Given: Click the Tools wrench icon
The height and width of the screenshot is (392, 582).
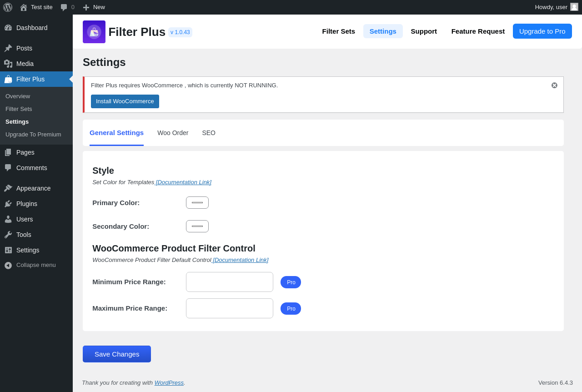Looking at the screenshot, I should click(x=8, y=235).
